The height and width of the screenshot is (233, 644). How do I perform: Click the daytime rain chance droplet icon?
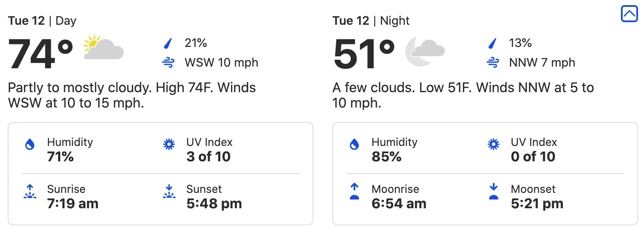[x=168, y=43]
